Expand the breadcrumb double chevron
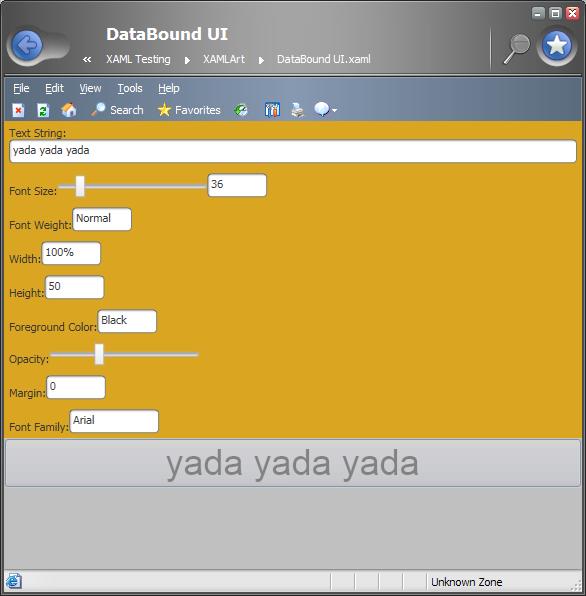Screen dimensions: 586x596 click(87, 59)
